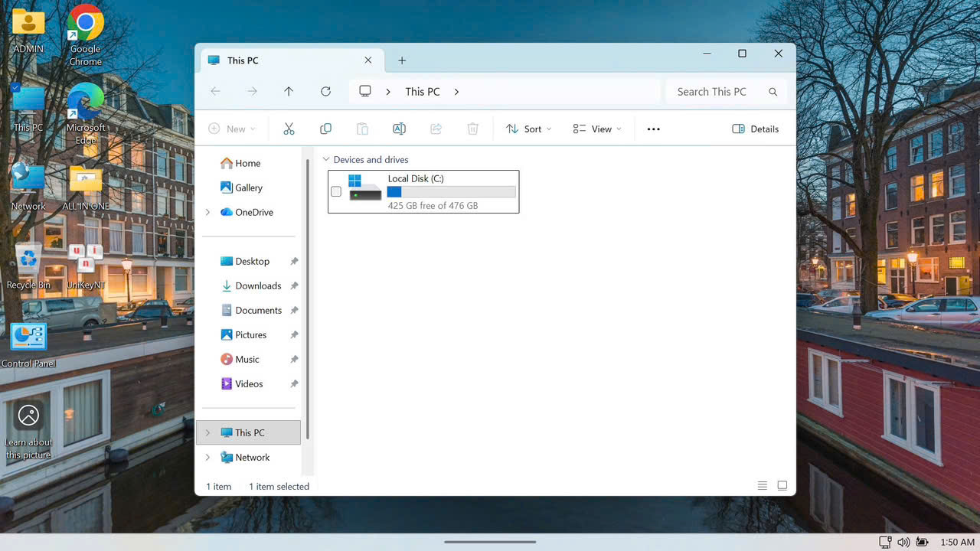Click the Search This PC field
Image resolution: width=980 pixels, height=551 pixels.
coord(716,92)
